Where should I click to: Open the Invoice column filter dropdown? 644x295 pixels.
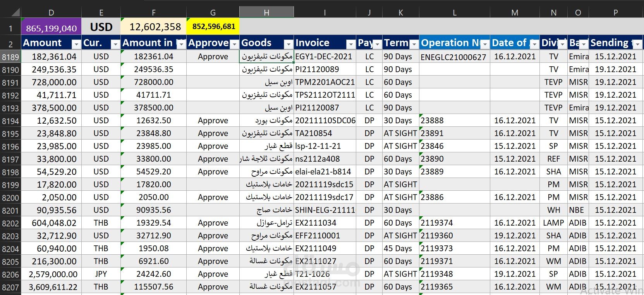[350, 44]
